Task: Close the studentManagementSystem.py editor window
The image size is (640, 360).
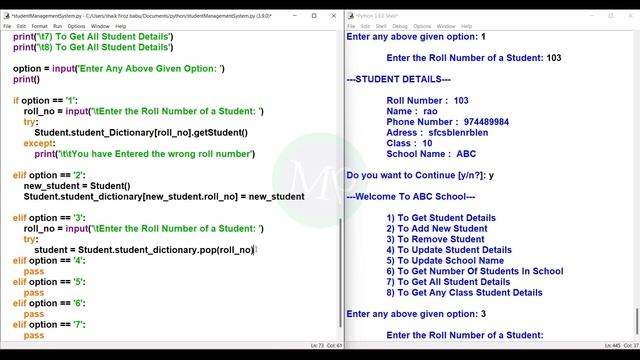Action: pos(333,16)
